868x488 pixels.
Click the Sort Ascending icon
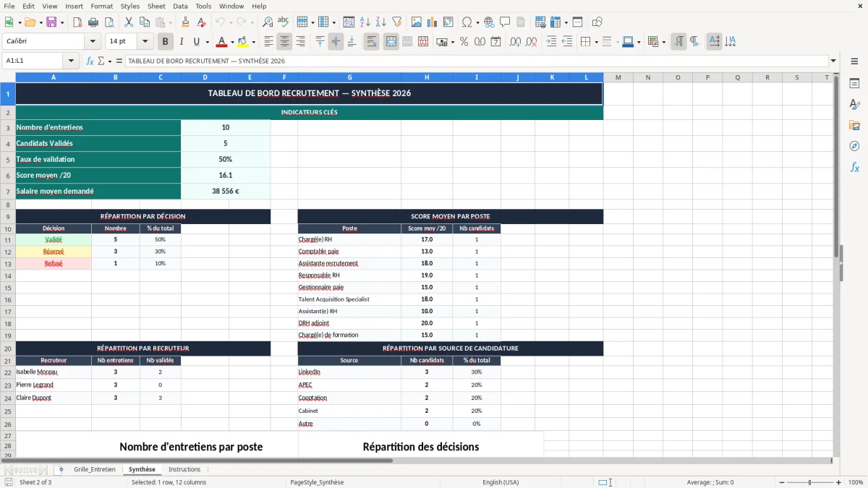365,22
